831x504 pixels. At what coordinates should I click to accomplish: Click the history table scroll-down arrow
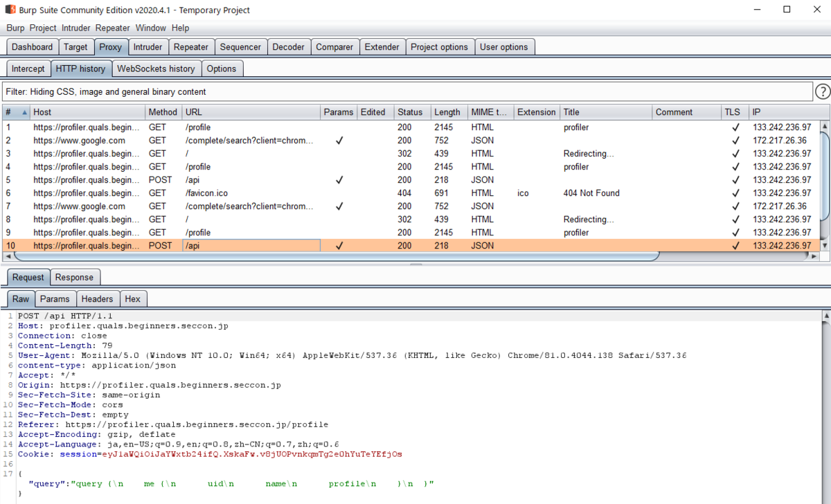824,245
